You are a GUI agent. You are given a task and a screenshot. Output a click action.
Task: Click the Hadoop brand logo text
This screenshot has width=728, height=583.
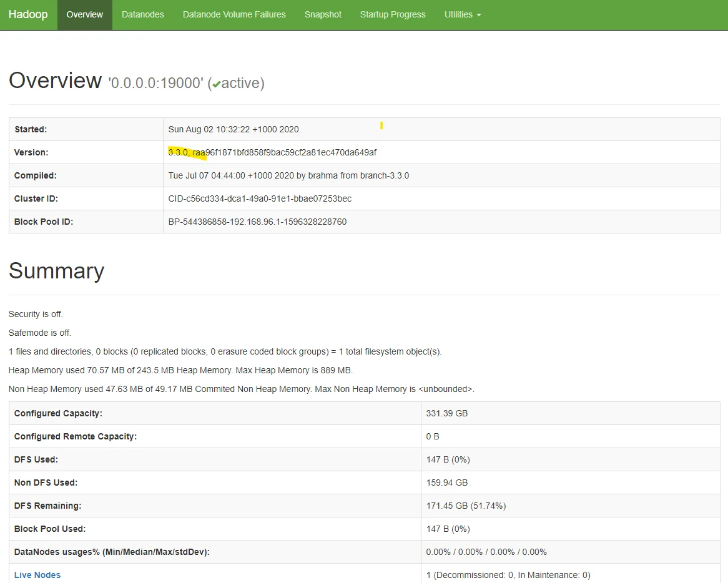pos(28,14)
